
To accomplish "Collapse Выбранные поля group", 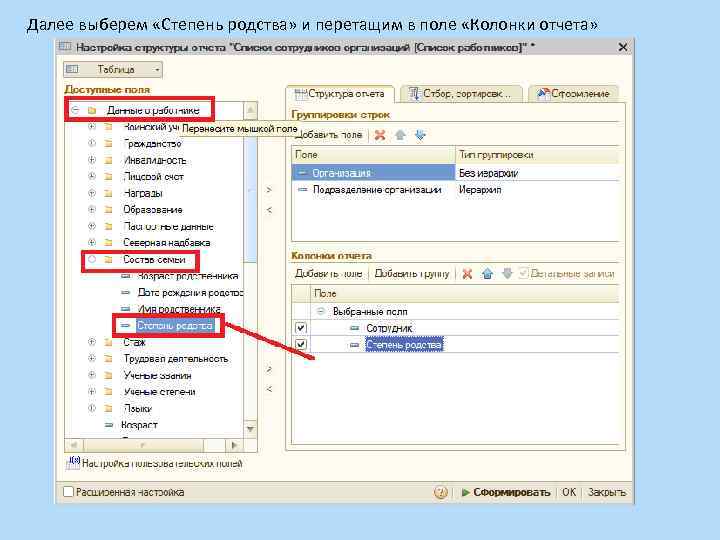I will click(321, 311).
